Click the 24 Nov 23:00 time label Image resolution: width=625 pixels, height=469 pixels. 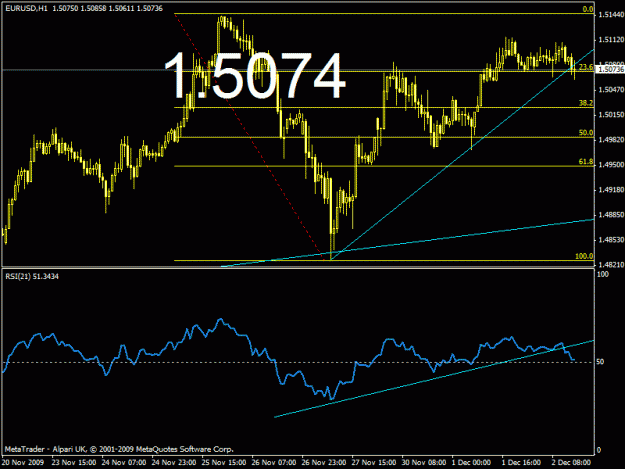(x=174, y=463)
